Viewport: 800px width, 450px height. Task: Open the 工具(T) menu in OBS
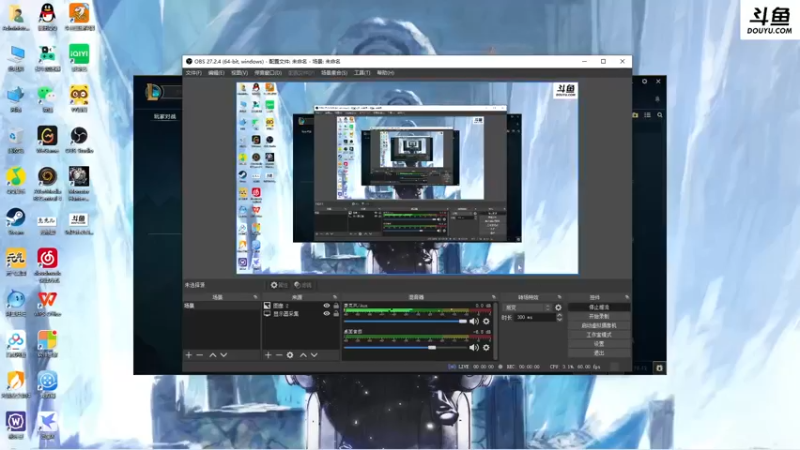(362, 73)
